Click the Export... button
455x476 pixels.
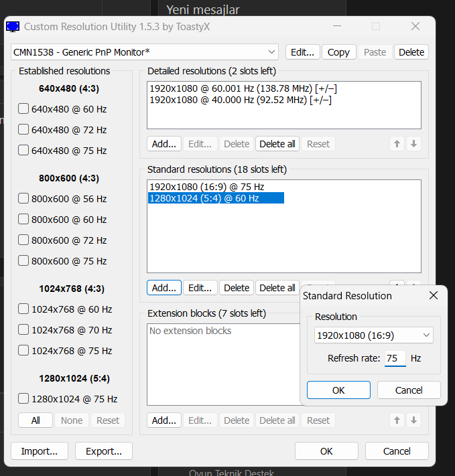104,451
